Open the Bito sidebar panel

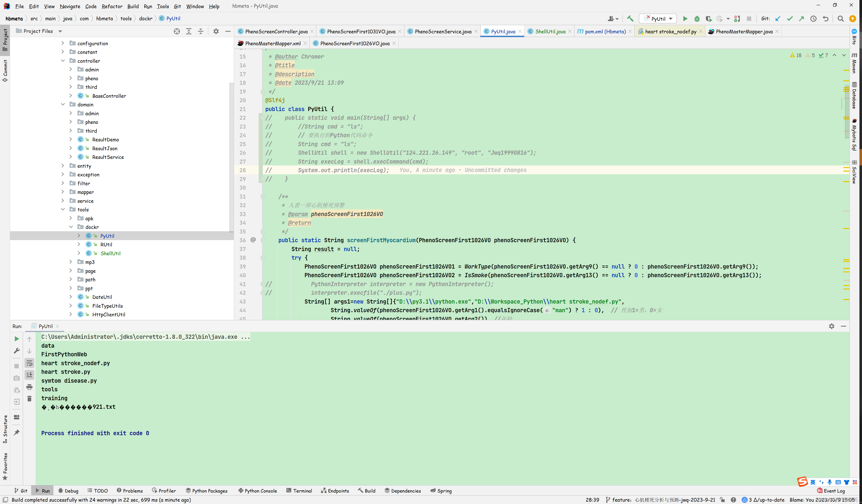pos(854,36)
